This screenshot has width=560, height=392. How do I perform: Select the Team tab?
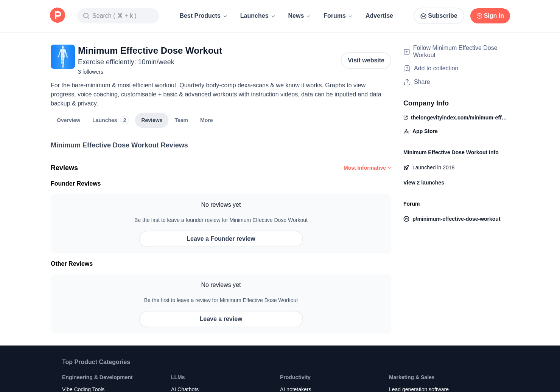tap(181, 120)
